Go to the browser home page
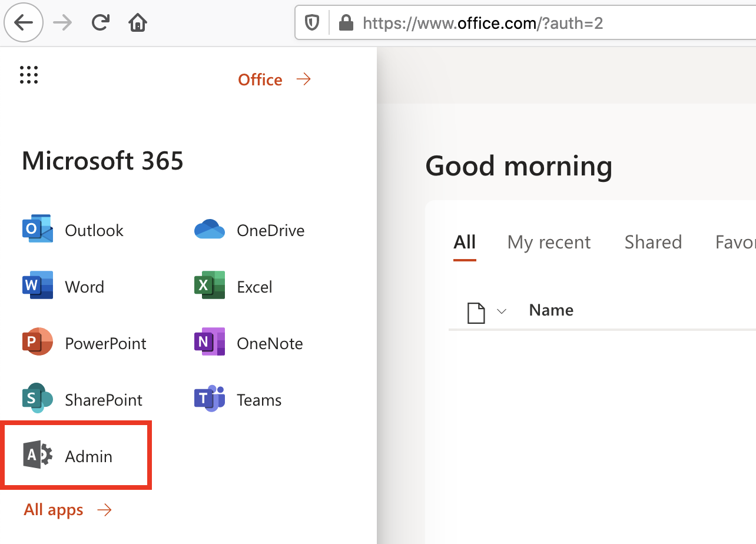Image resolution: width=756 pixels, height=544 pixels. pyautogui.click(x=138, y=23)
